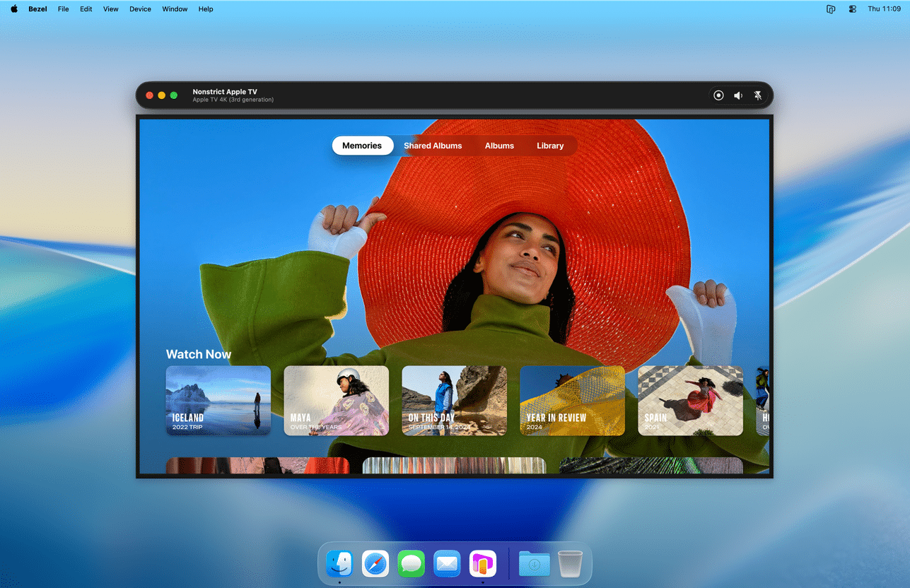Open the Trash in the Dock
910x588 pixels.
tap(570, 564)
